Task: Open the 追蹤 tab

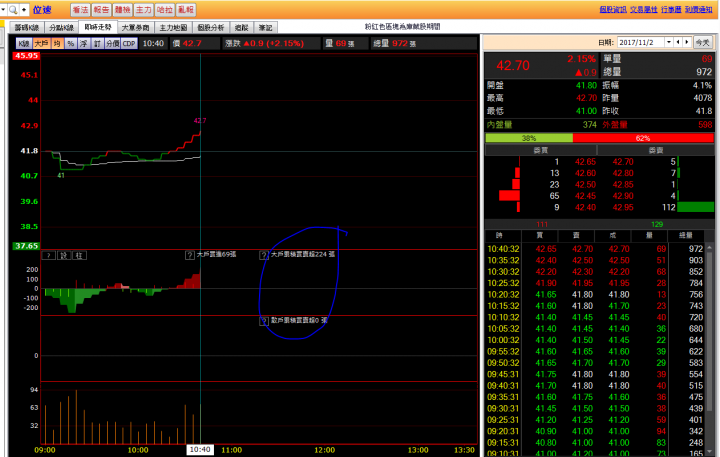Action: (x=242, y=28)
